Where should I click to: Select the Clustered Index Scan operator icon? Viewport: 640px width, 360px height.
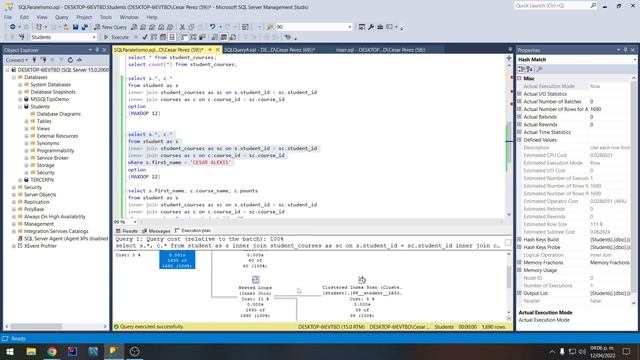pos(362,280)
